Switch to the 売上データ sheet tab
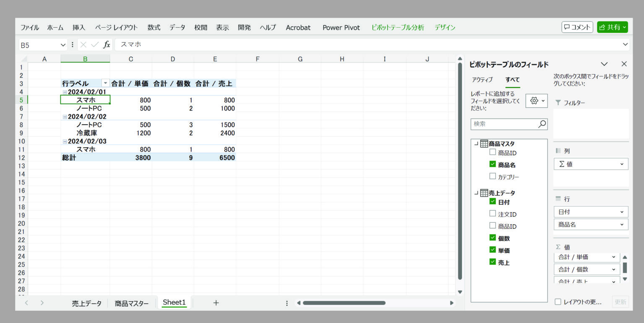 click(86, 303)
